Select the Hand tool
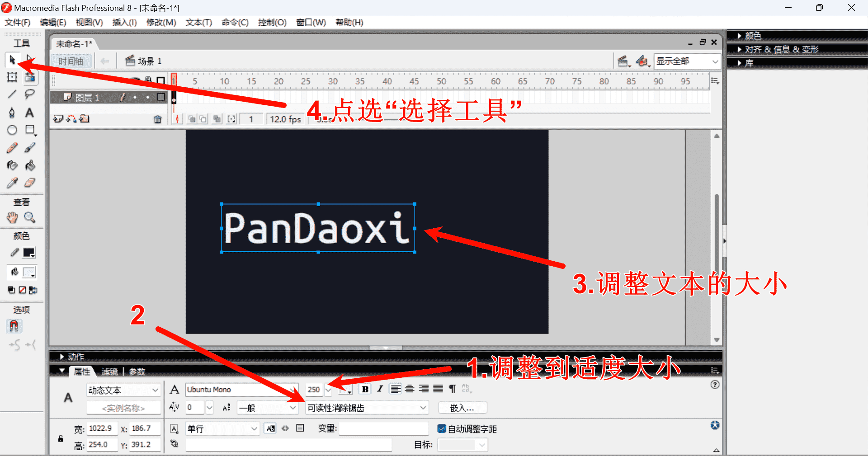 12,217
